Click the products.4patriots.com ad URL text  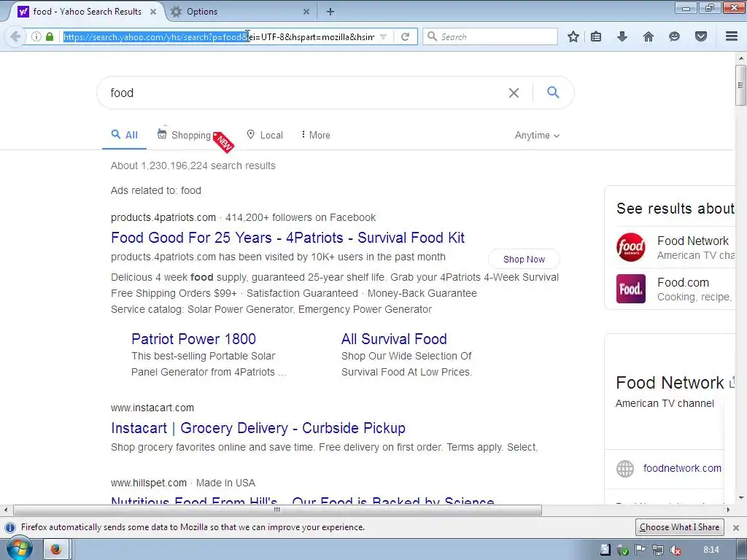tap(163, 217)
